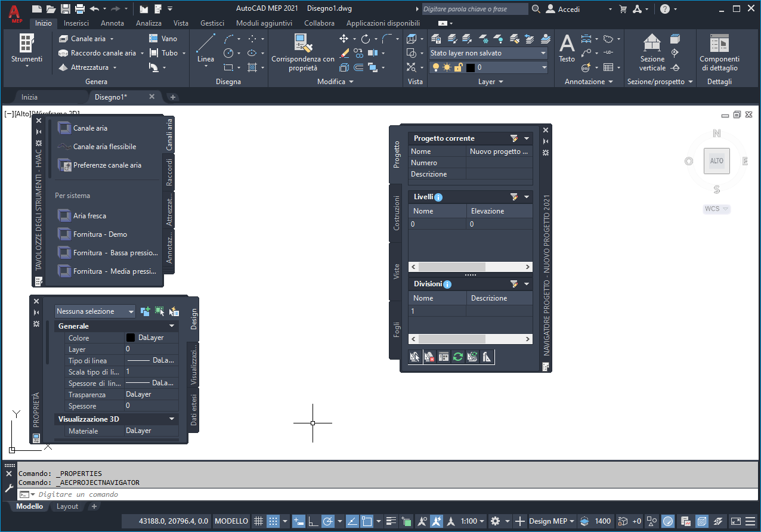Click the black layer color swatch in ribbon
The width and height of the screenshot is (761, 532).
(x=470, y=67)
